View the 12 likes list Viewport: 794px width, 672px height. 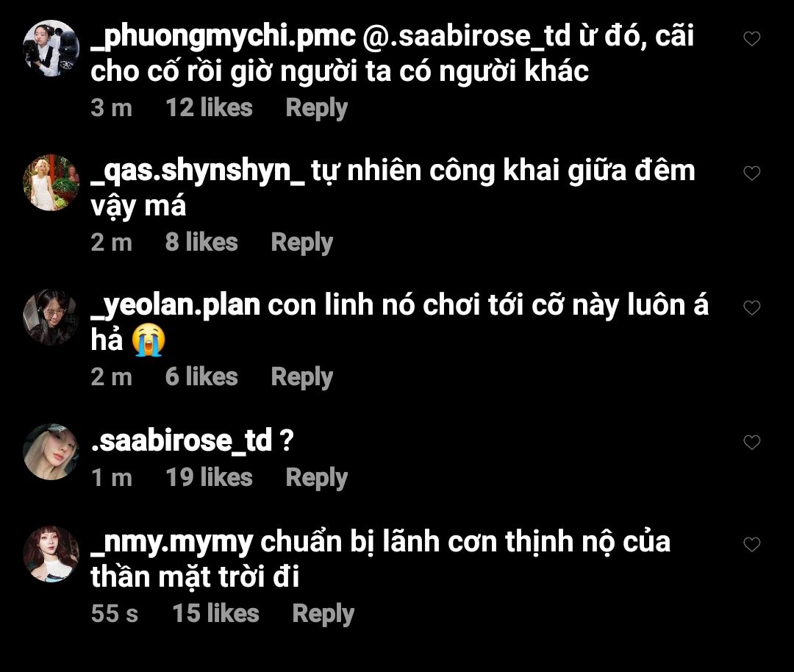209,108
